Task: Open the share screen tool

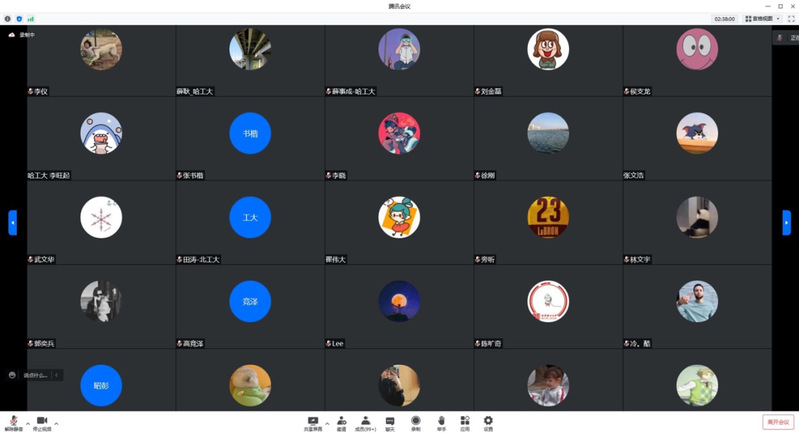Action: coord(313,421)
